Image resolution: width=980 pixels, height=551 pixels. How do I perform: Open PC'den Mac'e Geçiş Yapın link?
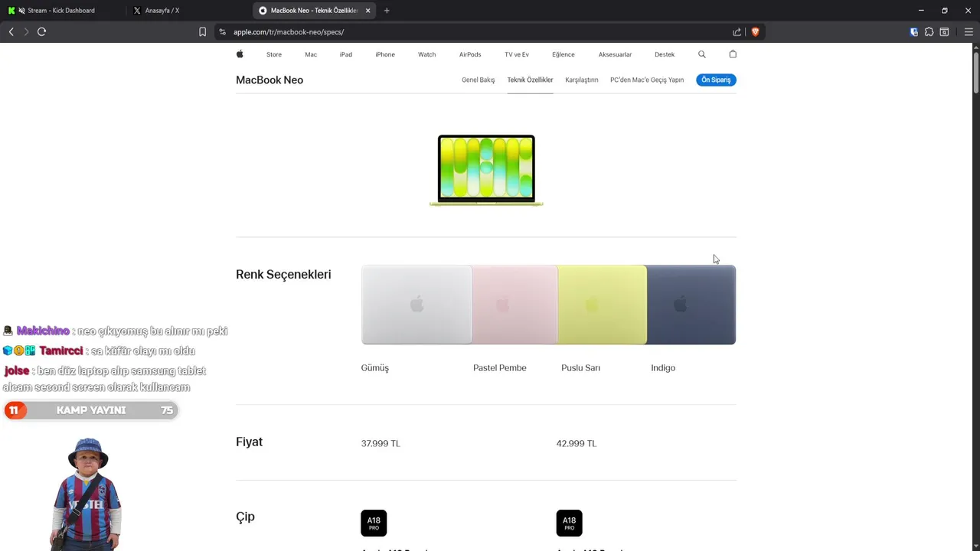647,80
